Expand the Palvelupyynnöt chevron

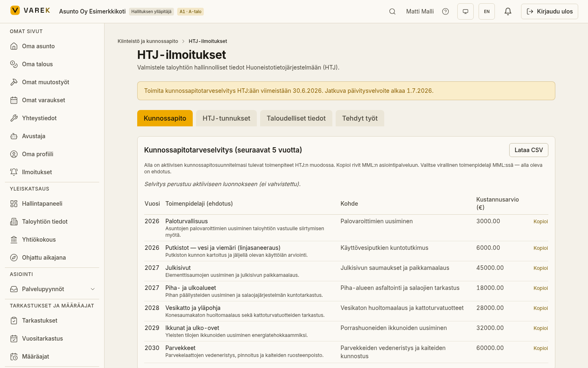click(x=93, y=289)
